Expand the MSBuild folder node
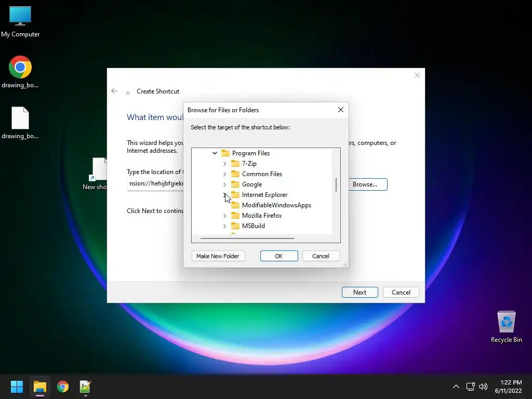 coord(224,226)
